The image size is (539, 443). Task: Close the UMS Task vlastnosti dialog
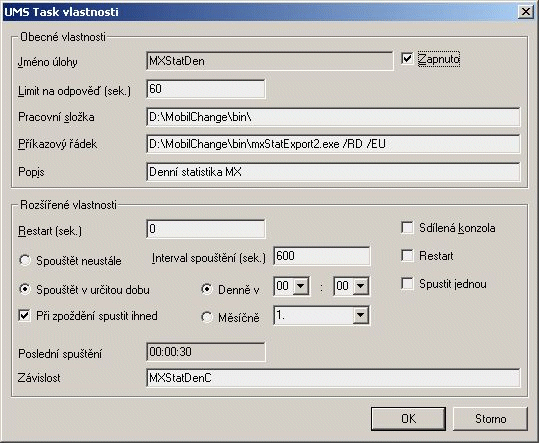[526, 12]
